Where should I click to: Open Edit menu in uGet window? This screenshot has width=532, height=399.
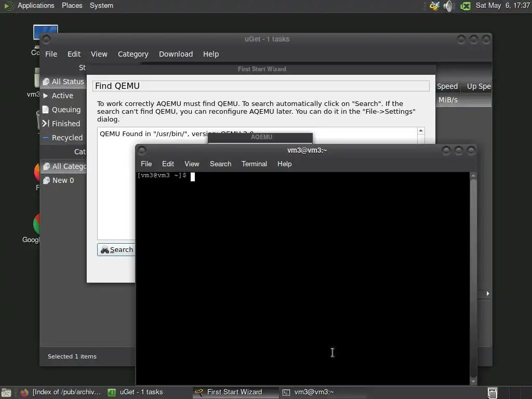tap(74, 54)
